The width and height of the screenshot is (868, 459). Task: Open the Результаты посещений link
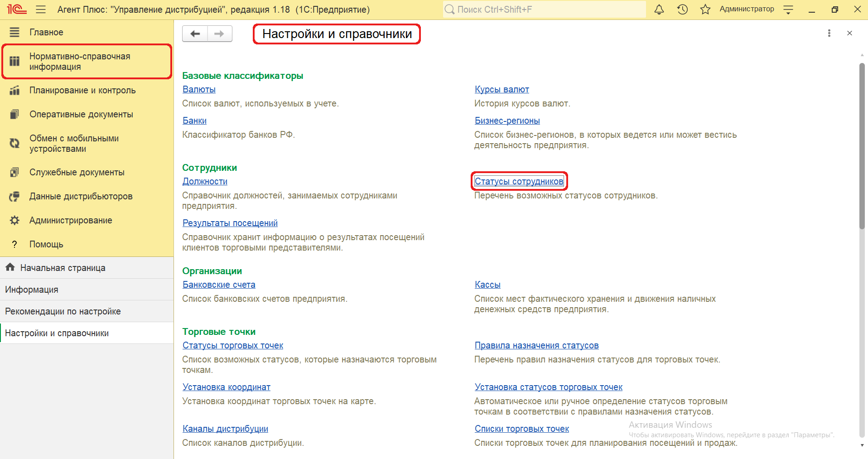pos(230,223)
